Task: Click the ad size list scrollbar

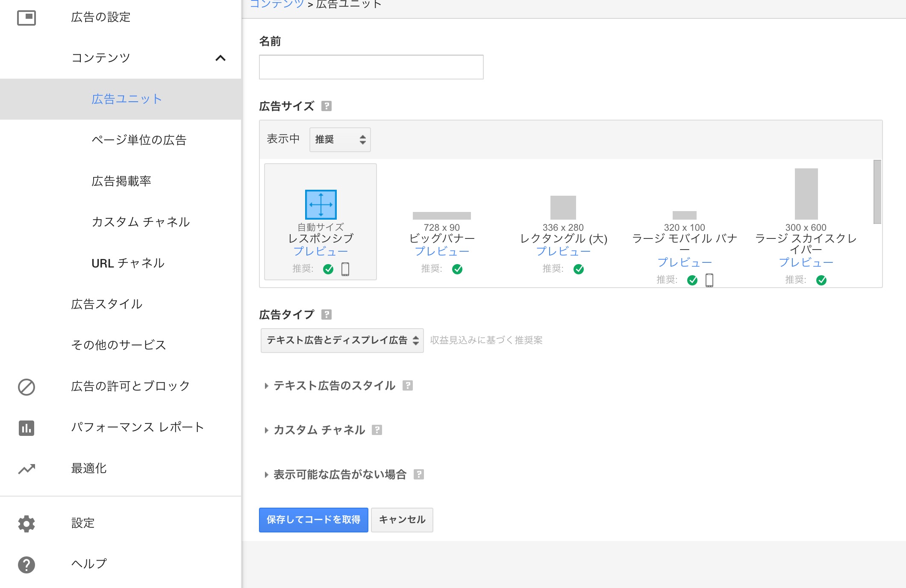Action: pos(877,192)
